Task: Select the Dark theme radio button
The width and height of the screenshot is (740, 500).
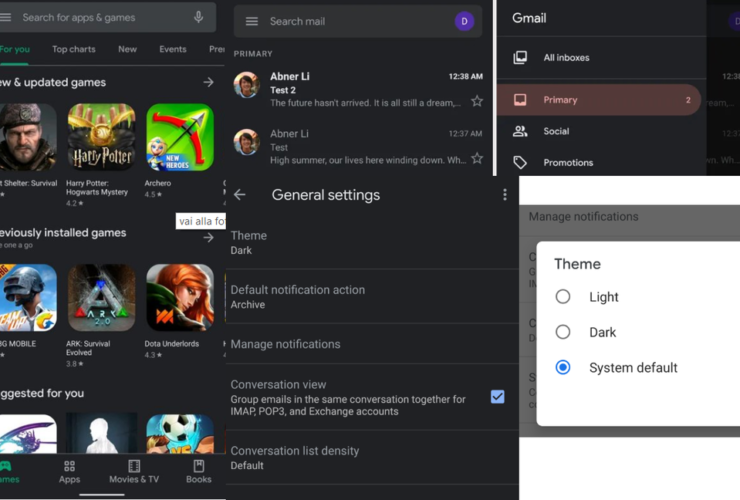Action: (563, 332)
